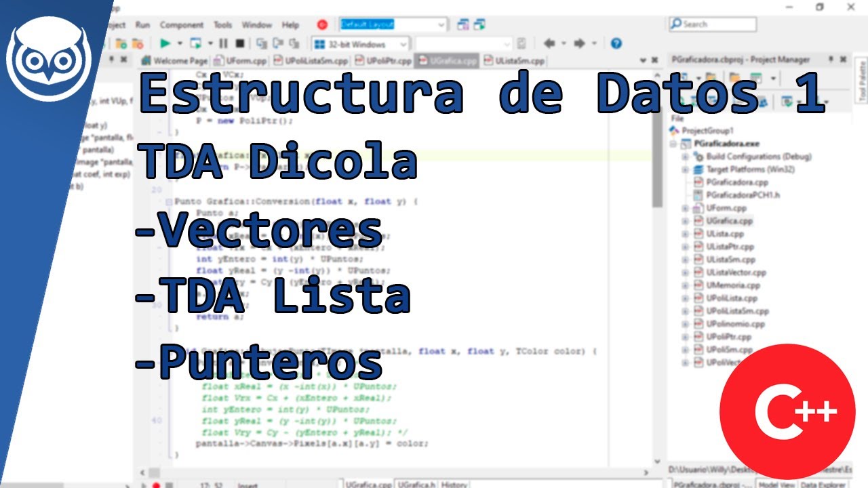Collapse the PGraficadora.exe project node
Image resolution: width=868 pixels, height=488 pixels.
point(673,144)
